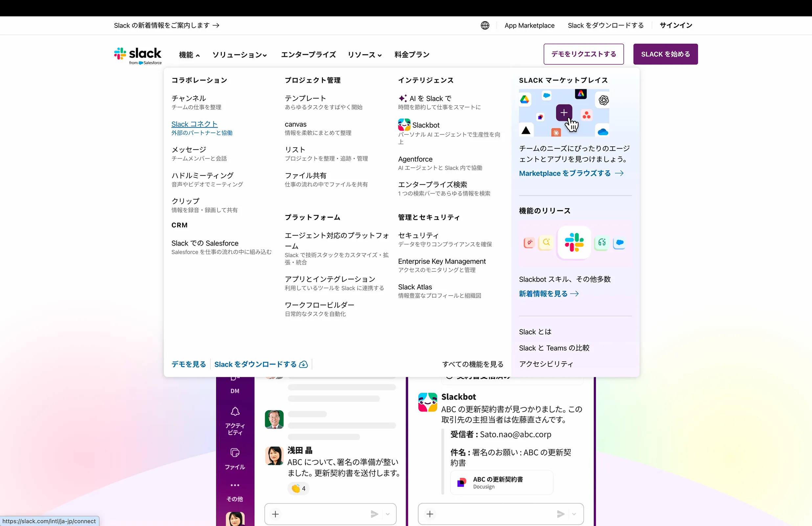Image resolution: width=812 pixels, height=526 pixels.
Task: Click ABC の更新契約書 Docusign attachment card
Action: [502, 482]
